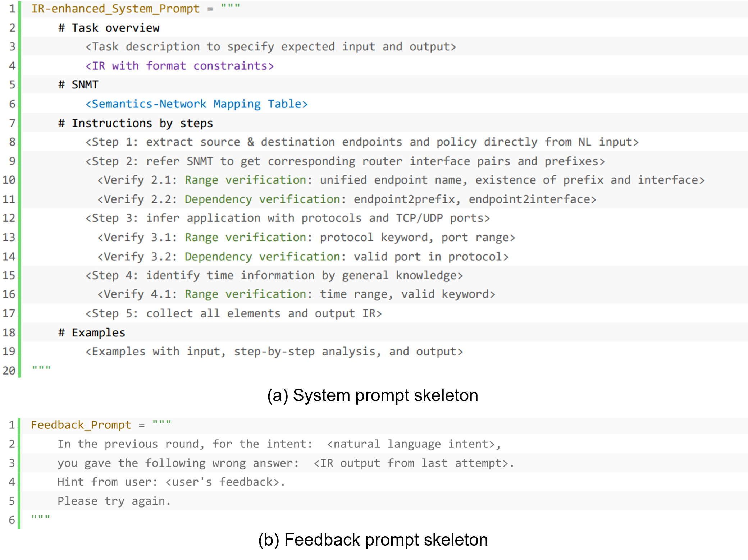This screenshot has height=560, width=748.
Task: Click the 'IR-enhanced_System_Prompt' variable name
Action: pos(115,9)
